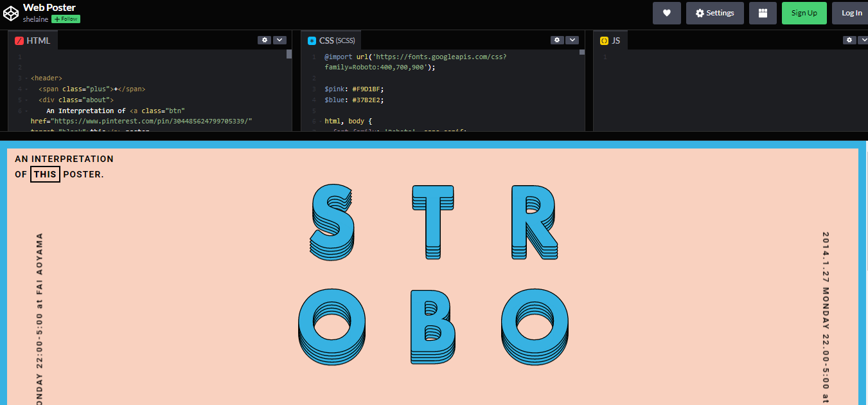This screenshot has width=868, height=405.
Task: Fold the html, body rule line 6
Action: tap(319, 121)
